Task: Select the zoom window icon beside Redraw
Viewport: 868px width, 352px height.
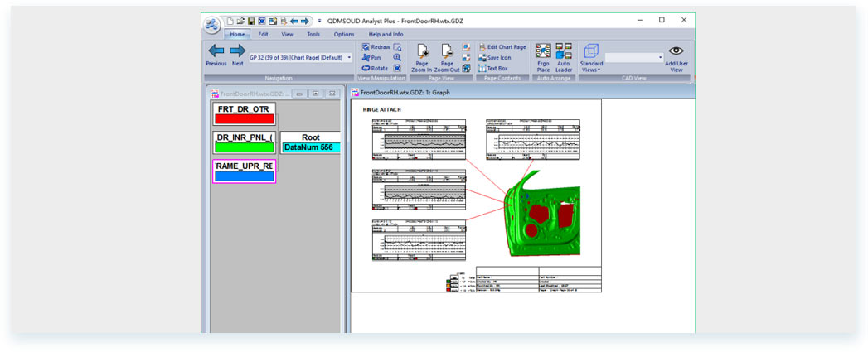Action: tap(397, 47)
